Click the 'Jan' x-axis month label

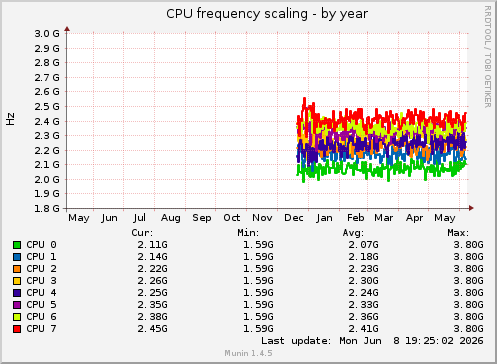point(324,218)
